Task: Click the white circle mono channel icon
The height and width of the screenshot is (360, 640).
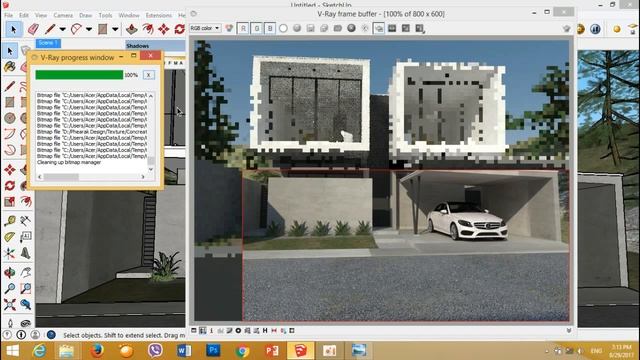Action: [283, 28]
